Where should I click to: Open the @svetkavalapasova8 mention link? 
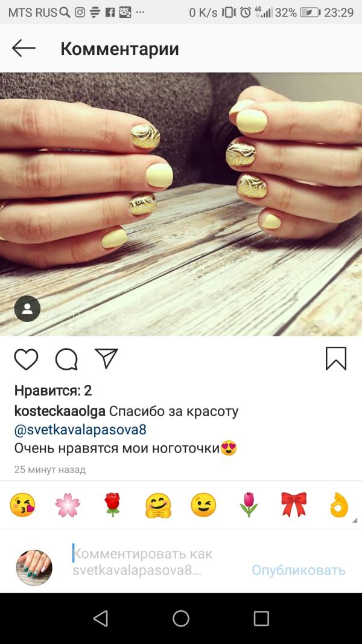tap(80, 430)
